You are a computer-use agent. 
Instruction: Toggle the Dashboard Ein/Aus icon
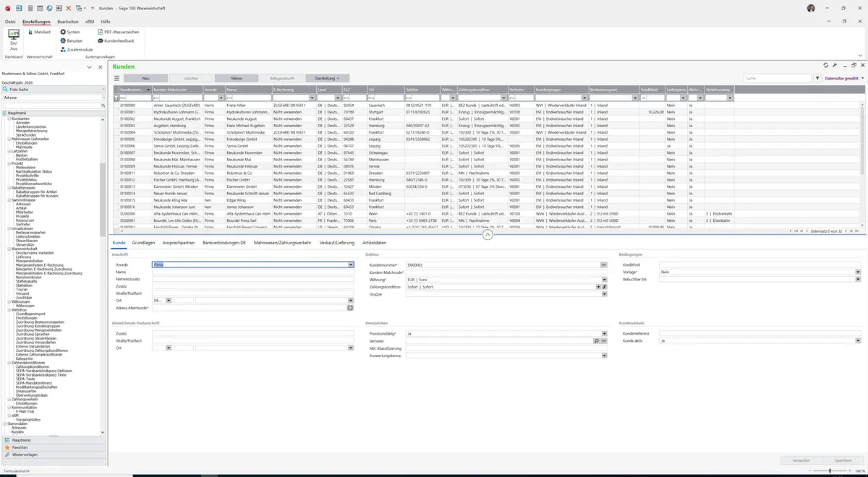point(14,39)
